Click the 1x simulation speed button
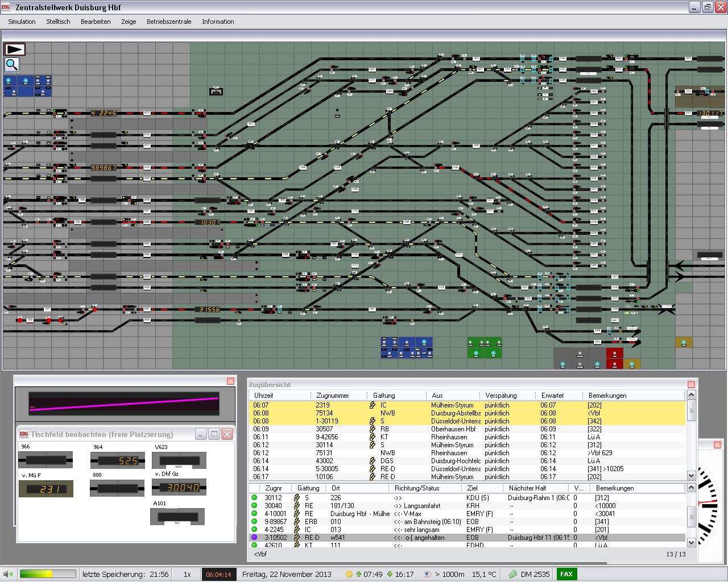The image size is (728, 582). (187, 574)
